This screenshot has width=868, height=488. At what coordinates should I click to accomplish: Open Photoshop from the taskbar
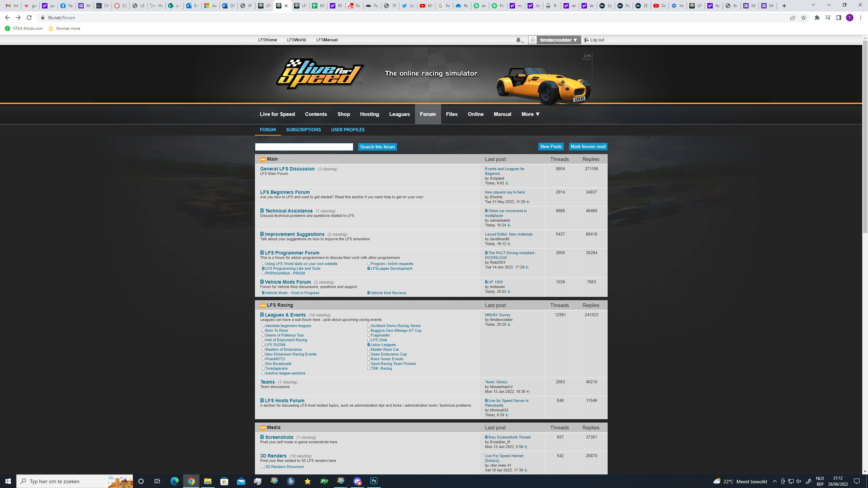[374, 481]
